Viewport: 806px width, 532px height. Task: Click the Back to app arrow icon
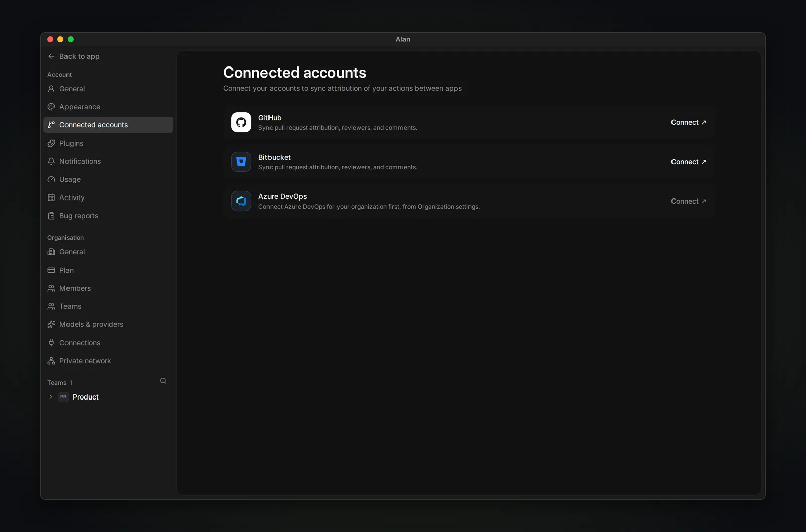coord(51,56)
